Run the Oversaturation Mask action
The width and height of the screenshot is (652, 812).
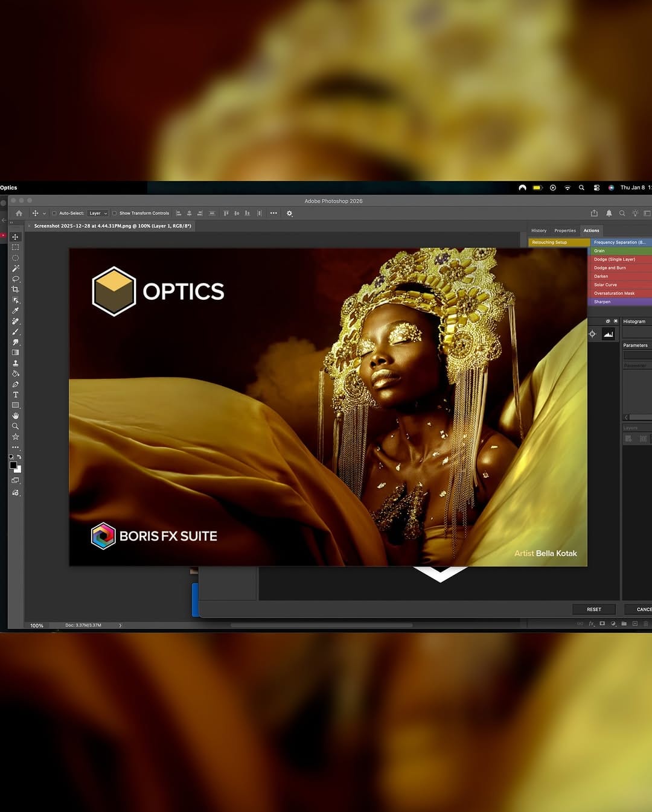coord(622,293)
